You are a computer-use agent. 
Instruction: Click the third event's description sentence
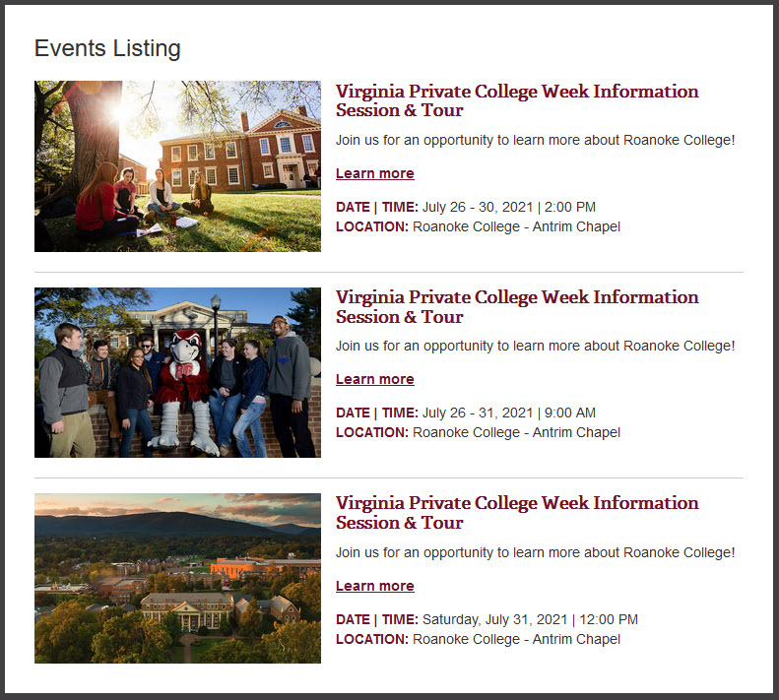[x=535, y=552]
